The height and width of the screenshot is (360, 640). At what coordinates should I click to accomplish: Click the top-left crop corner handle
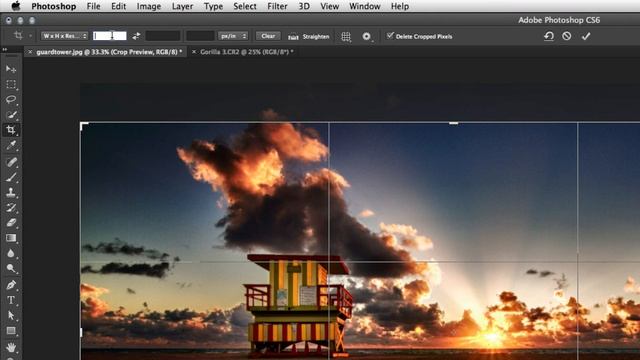click(x=83, y=125)
